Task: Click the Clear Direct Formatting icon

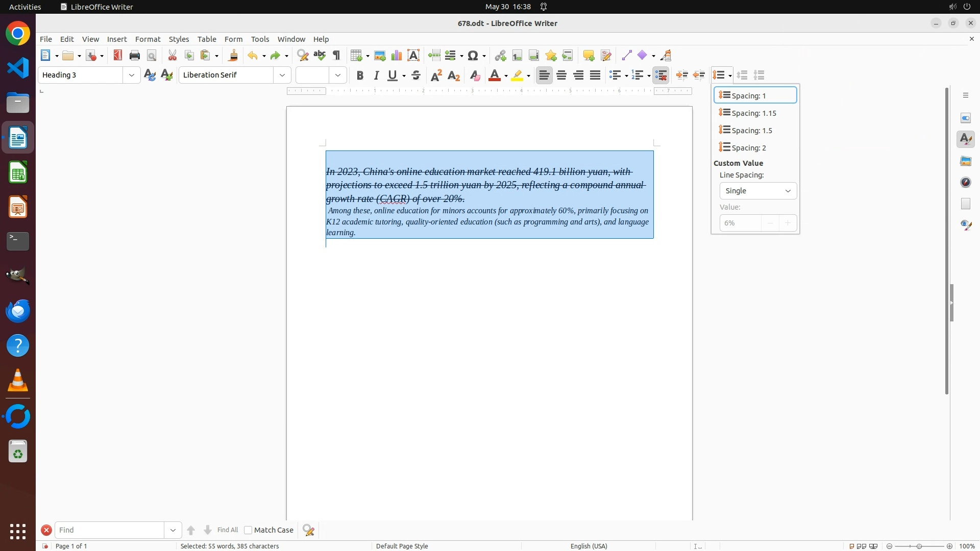Action: [x=475, y=76]
